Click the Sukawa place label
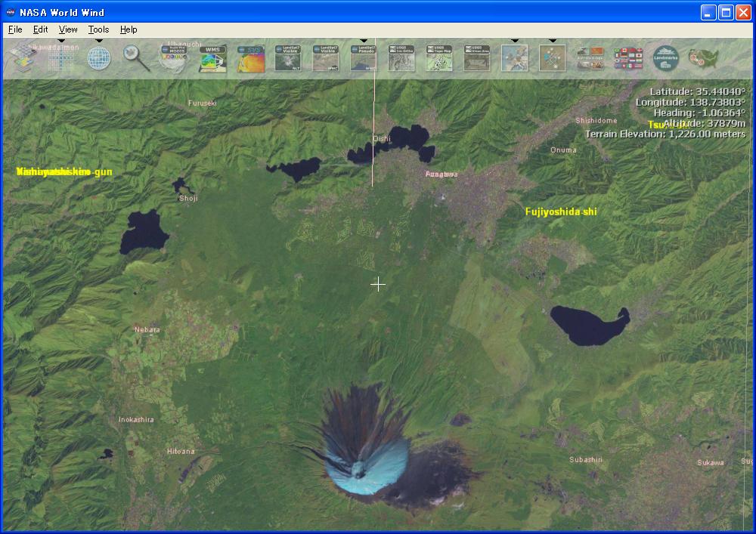Viewport: 756px width, 534px height. [711, 463]
